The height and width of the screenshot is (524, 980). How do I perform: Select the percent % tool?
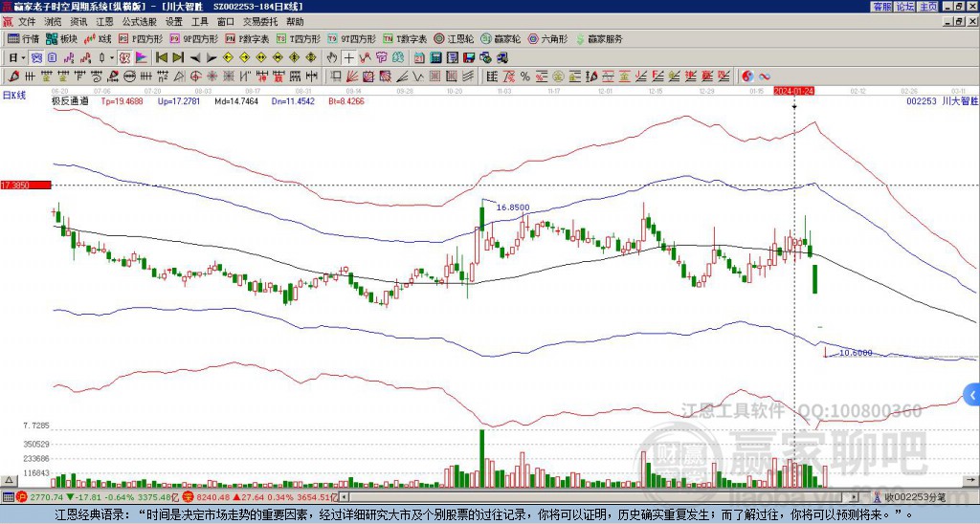click(525, 76)
